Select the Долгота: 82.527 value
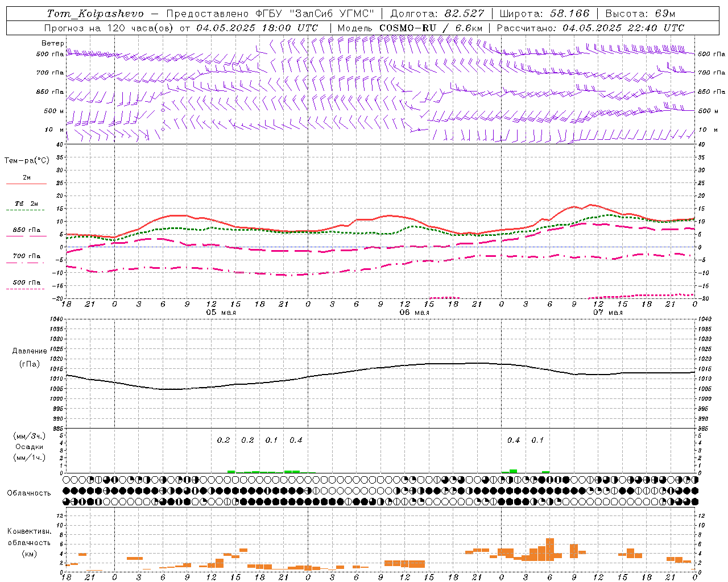This screenshot has height=582, width=728. click(x=437, y=14)
